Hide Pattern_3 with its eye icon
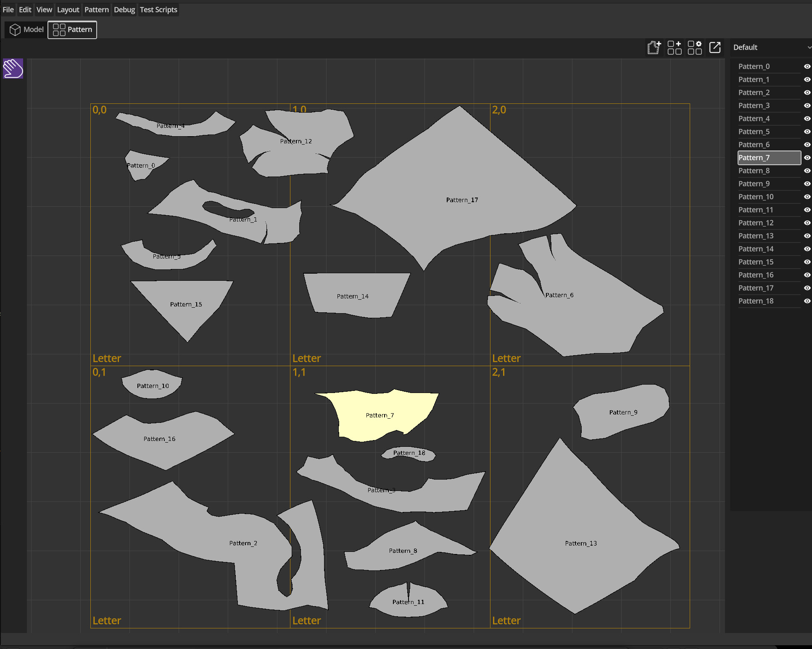Viewport: 812px width, 649px height. [807, 106]
